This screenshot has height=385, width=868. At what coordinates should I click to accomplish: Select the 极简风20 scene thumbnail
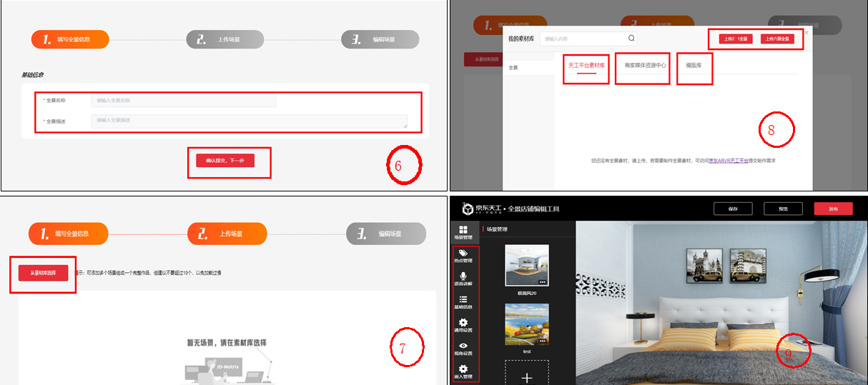tap(526, 265)
